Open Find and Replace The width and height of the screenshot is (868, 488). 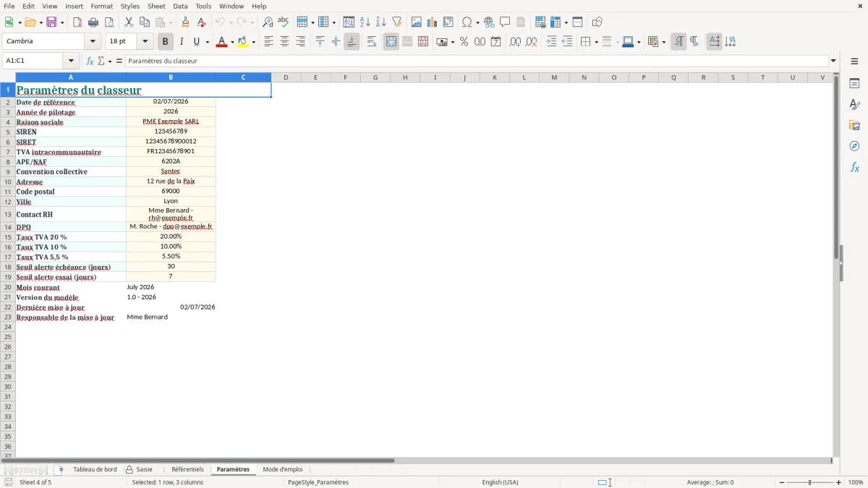click(268, 22)
